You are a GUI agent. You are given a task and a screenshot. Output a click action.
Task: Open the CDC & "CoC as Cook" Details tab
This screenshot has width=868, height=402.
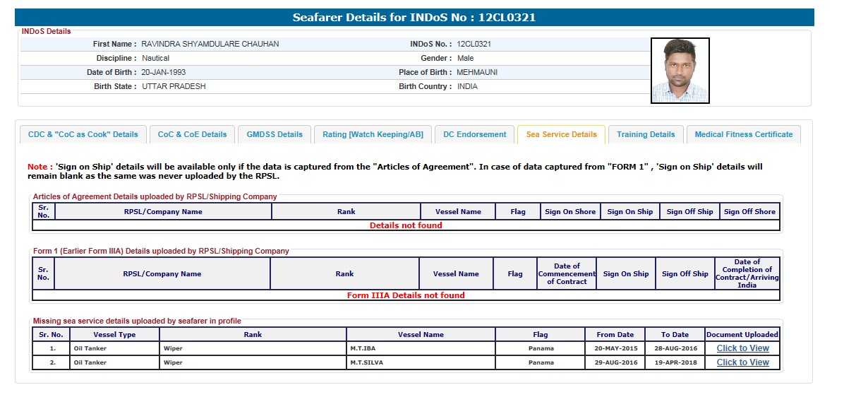point(83,134)
